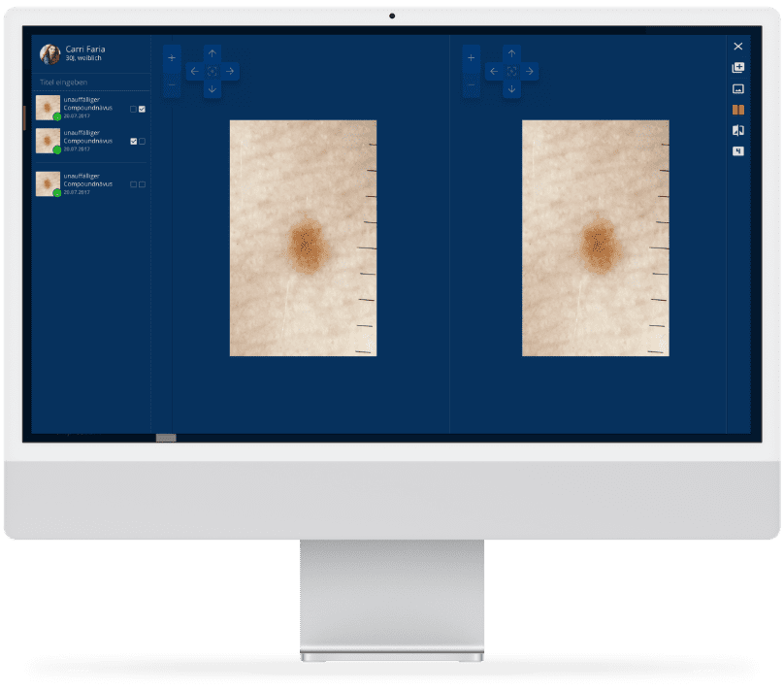This screenshot has height=691, width=784.
Task: Uncheck the checked box on second nevus entry
Action: pos(134,141)
